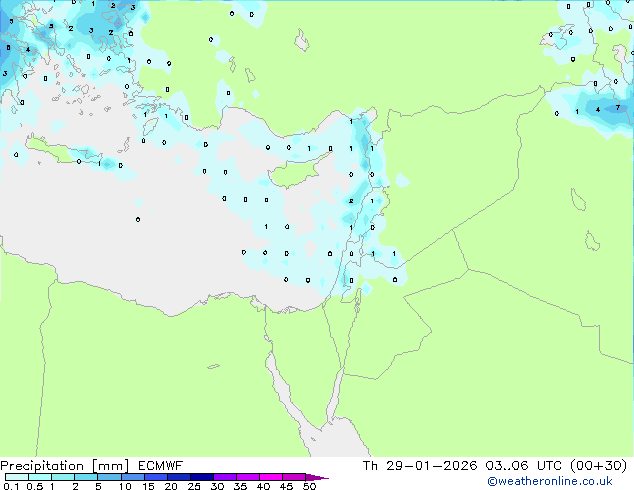The image size is (634, 490).
Task: Select the legend swatch between 45 and 50
Action: (294, 477)
